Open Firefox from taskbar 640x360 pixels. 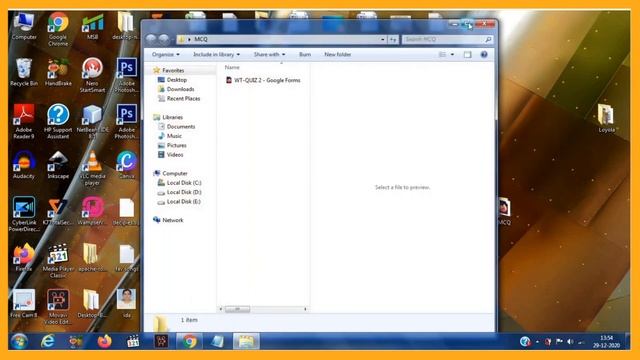pyautogui.click(x=104, y=341)
